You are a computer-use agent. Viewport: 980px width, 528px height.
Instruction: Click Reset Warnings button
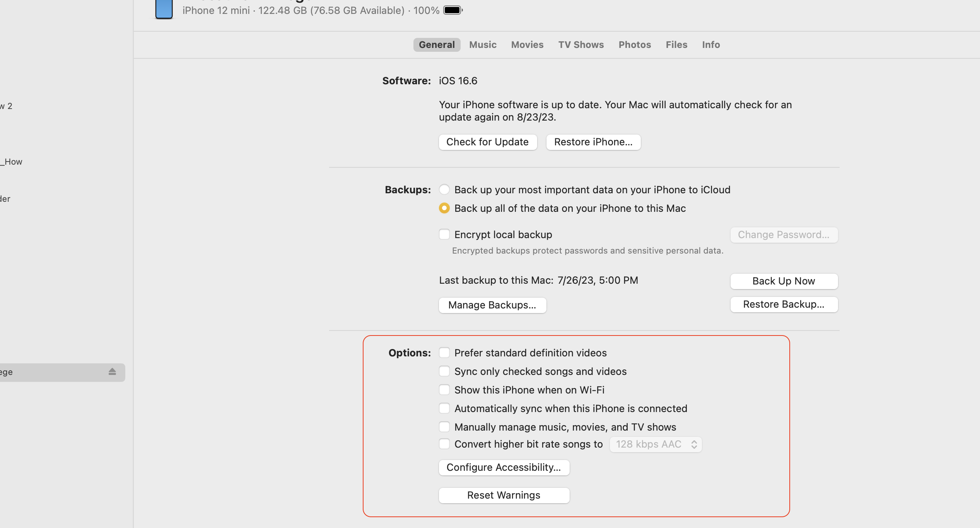pyautogui.click(x=504, y=495)
